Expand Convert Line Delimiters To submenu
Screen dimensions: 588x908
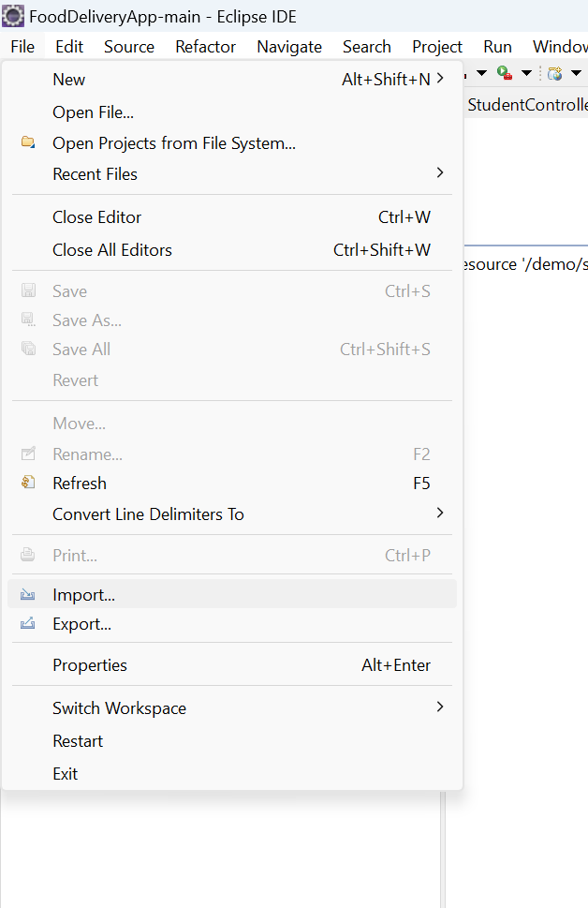point(440,513)
